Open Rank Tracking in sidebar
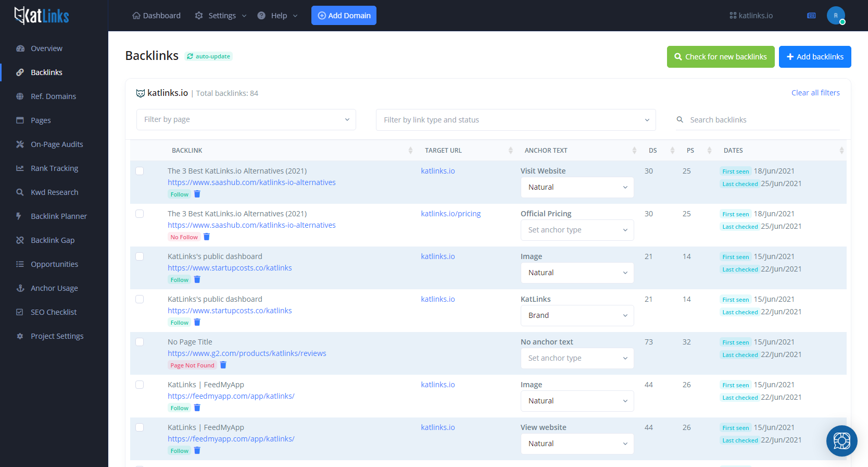 tap(54, 168)
